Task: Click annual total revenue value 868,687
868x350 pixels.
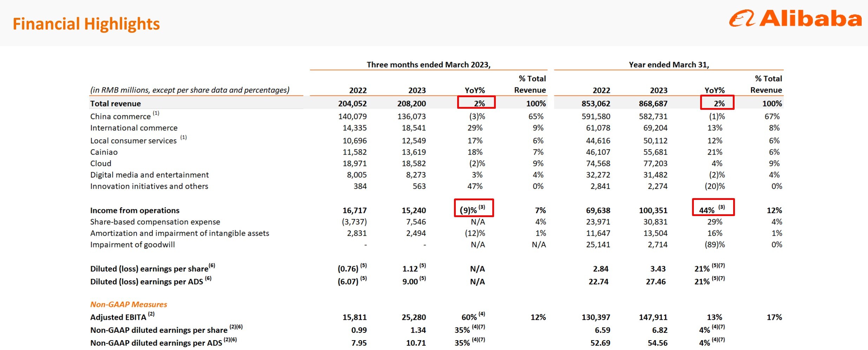Action: coord(653,104)
